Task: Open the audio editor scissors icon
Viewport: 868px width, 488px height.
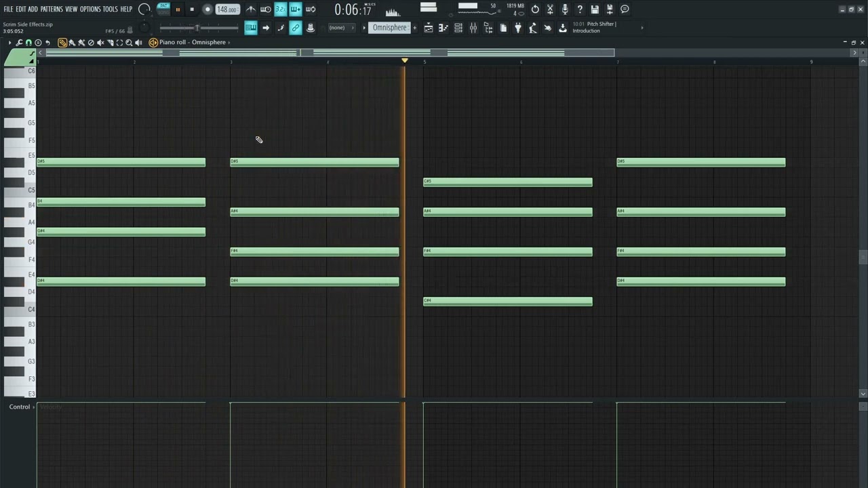Action: [550, 9]
